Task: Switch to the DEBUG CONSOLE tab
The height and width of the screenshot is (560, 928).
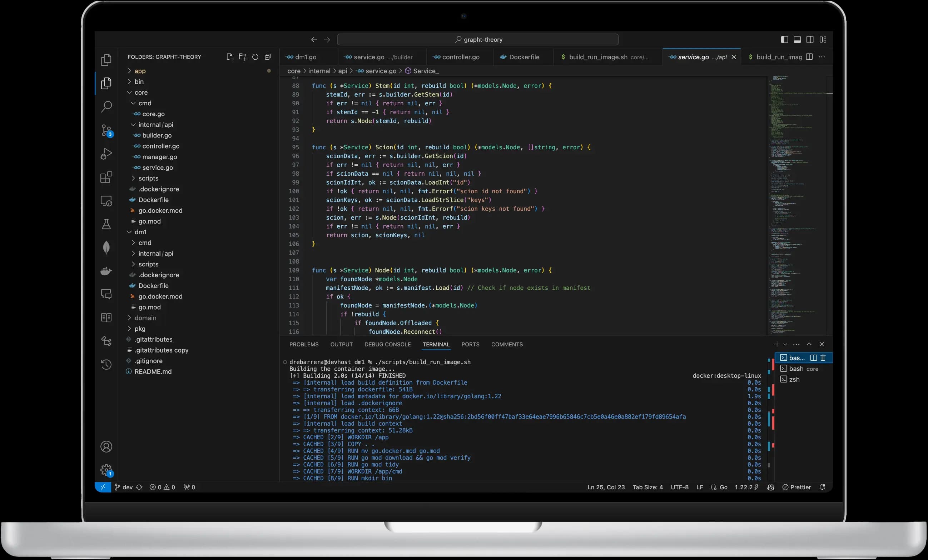Action: click(388, 344)
